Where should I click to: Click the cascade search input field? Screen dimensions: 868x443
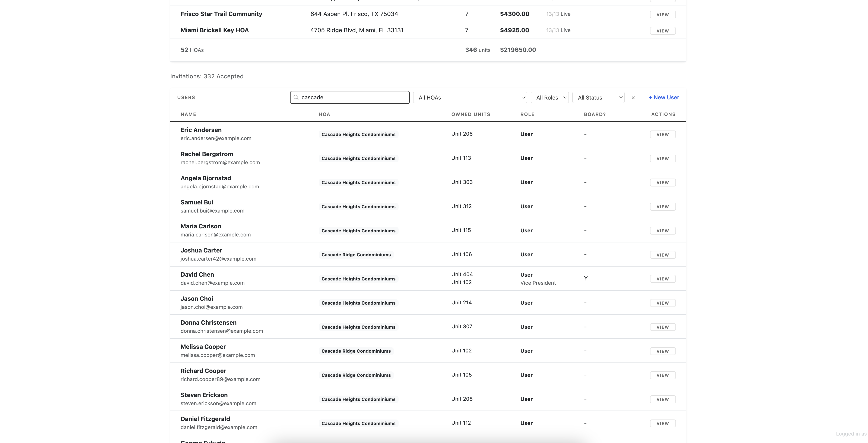pyautogui.click(x=349, y=97)
